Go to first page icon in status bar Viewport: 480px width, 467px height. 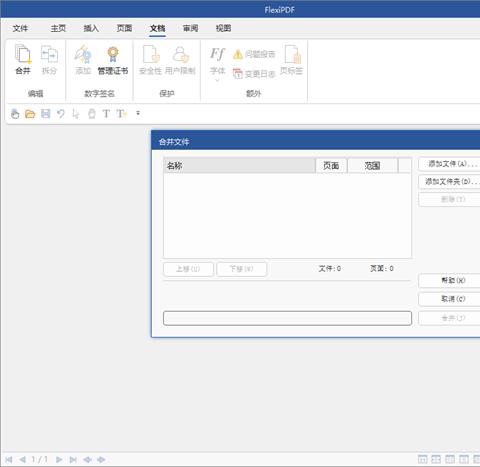coord(9,460)
